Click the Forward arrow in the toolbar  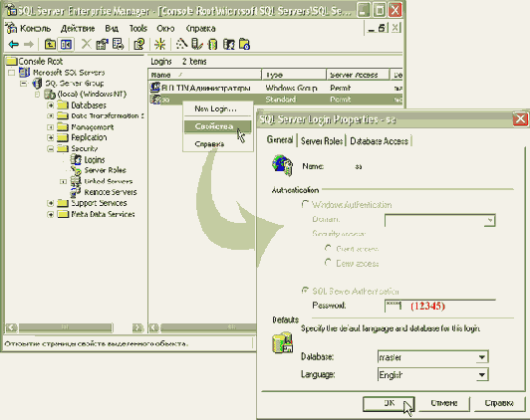click(29, 44)
